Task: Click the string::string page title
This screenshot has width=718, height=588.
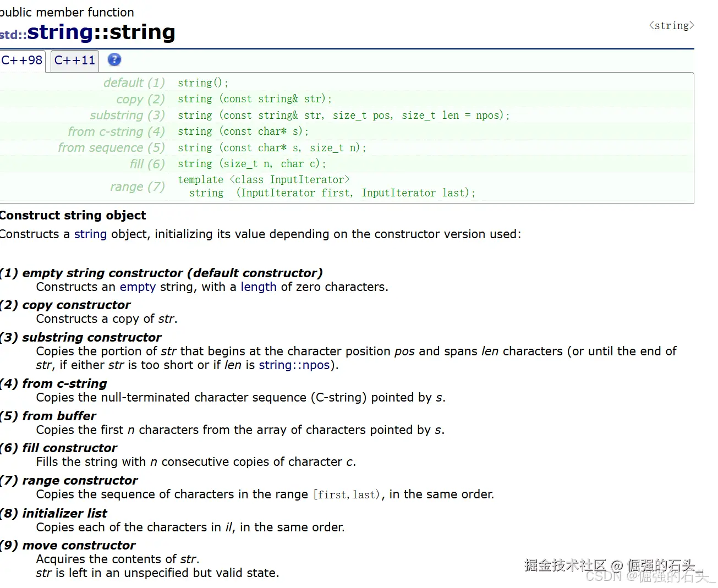Action: pyautogui.click(x=101, y=32)
